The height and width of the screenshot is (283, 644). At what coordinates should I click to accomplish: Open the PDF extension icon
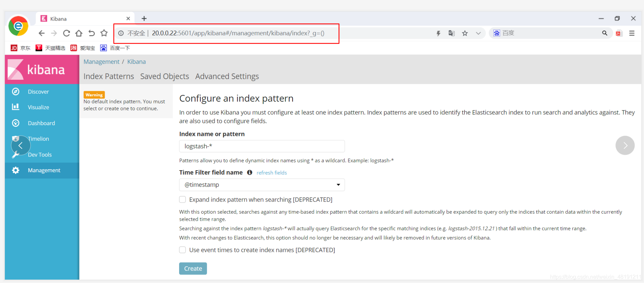coord(619,33)
